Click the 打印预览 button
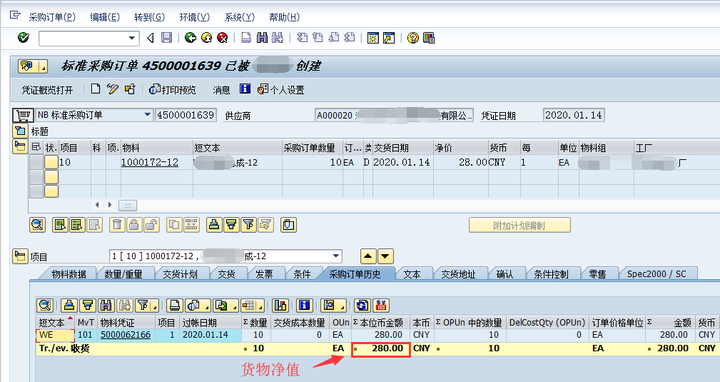The height and width of the screenshot is (382, 720). [173, 90]
